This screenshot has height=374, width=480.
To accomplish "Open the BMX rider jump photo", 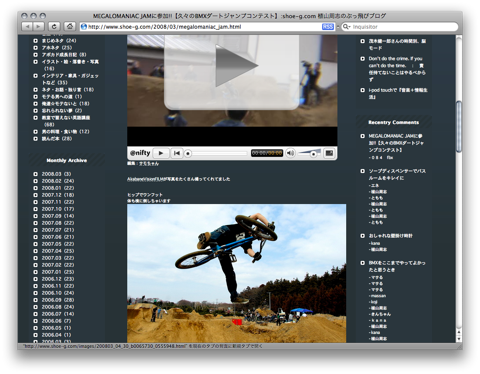I will [x=236, y=273].
